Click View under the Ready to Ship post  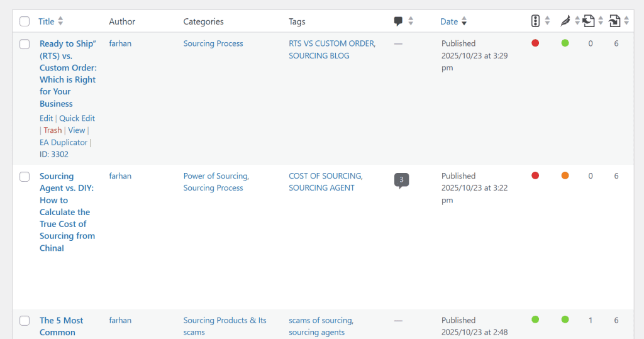76,130
